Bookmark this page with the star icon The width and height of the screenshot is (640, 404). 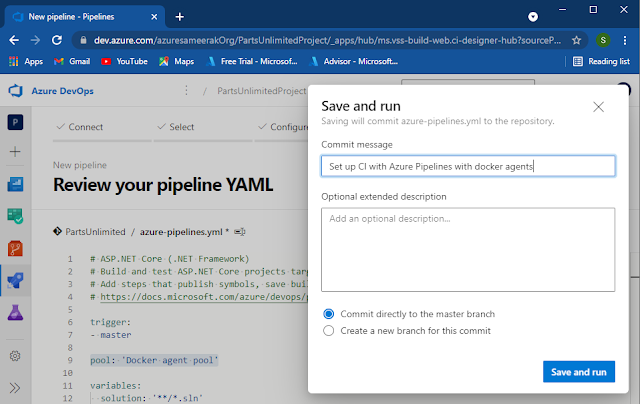[x=577, y=41]
